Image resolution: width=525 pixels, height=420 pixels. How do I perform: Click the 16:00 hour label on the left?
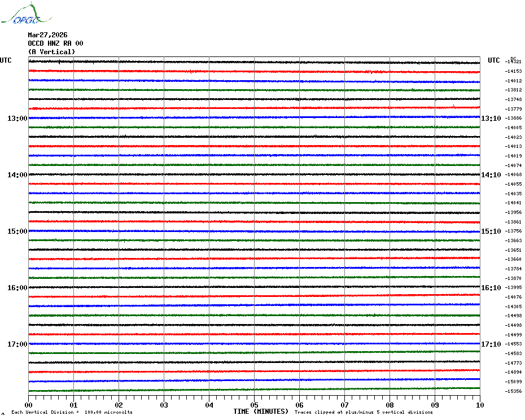click(x=17, y=288)
